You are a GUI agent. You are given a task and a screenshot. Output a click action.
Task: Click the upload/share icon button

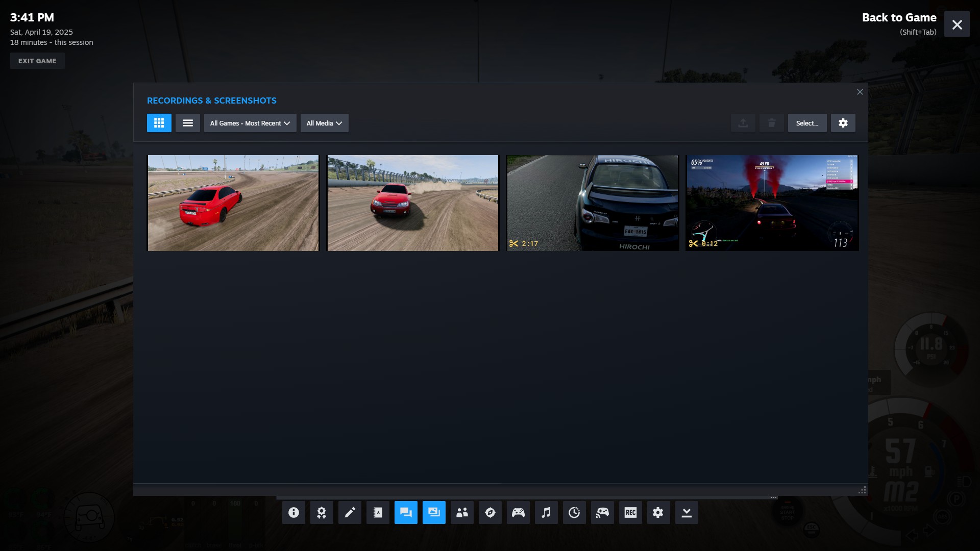pos(743,123)
